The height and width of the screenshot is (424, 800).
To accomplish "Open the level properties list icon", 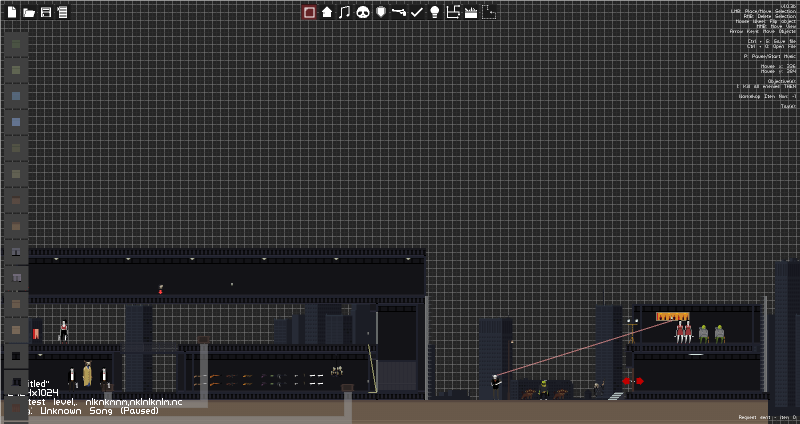I will click(62, 12).
